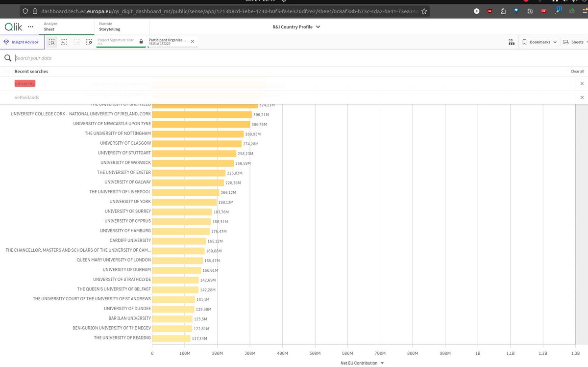The width and height of the screenshot is (588, 367).
Task: Click the red fast-forward extension icon
Action: [543, 11]
